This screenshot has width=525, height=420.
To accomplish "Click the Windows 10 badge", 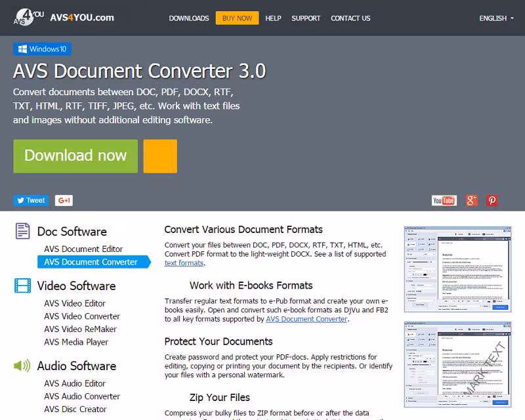I will (42, 49).
